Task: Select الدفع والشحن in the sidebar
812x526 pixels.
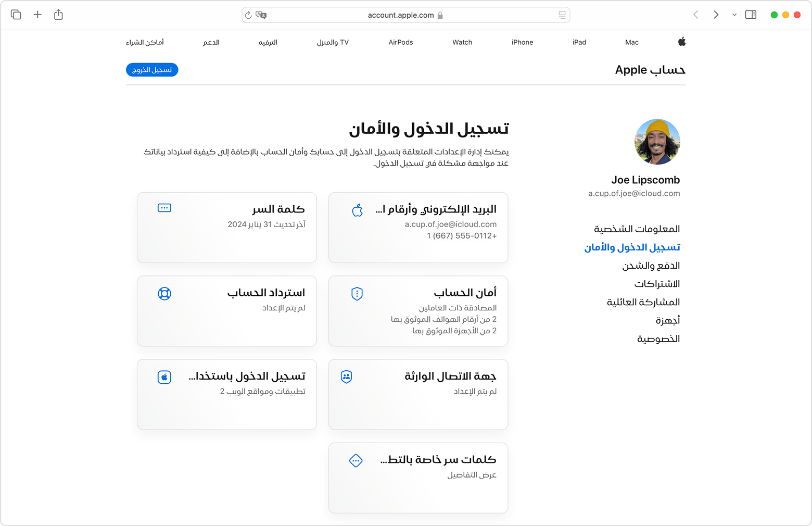Action: pyautogui.click(x=651, y=266)
